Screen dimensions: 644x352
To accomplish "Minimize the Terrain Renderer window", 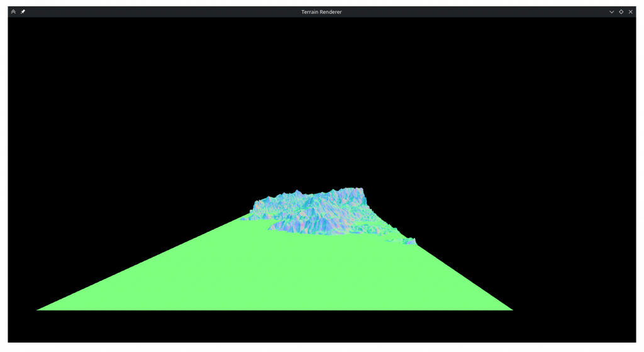I will tap(611, 12).
